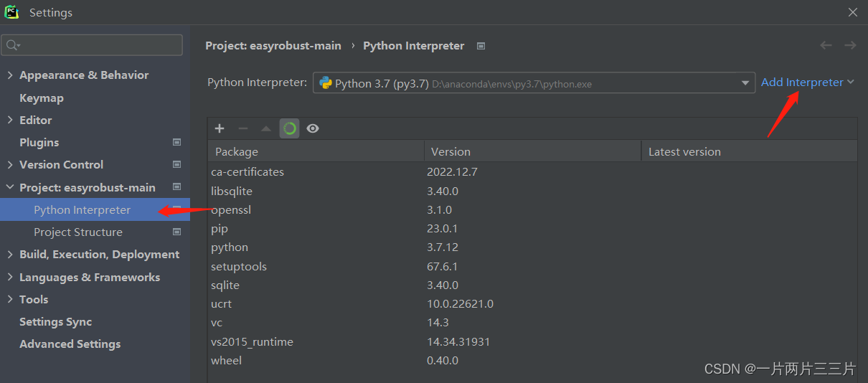Select the openssl package row
Image resolution: width=868 pixels, height=383 pixels.
tap(532, 209)
